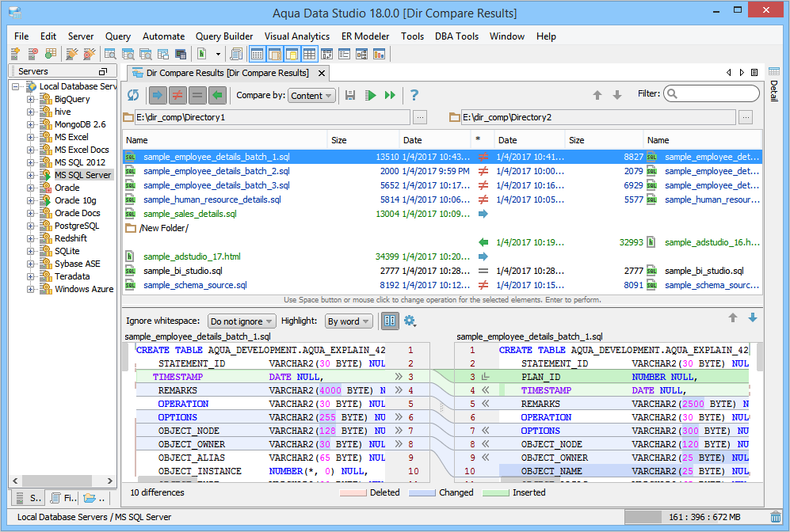Open the Query Builder menu
The width and height of the screenshot is (790, 532).
[x=224, y=36]
